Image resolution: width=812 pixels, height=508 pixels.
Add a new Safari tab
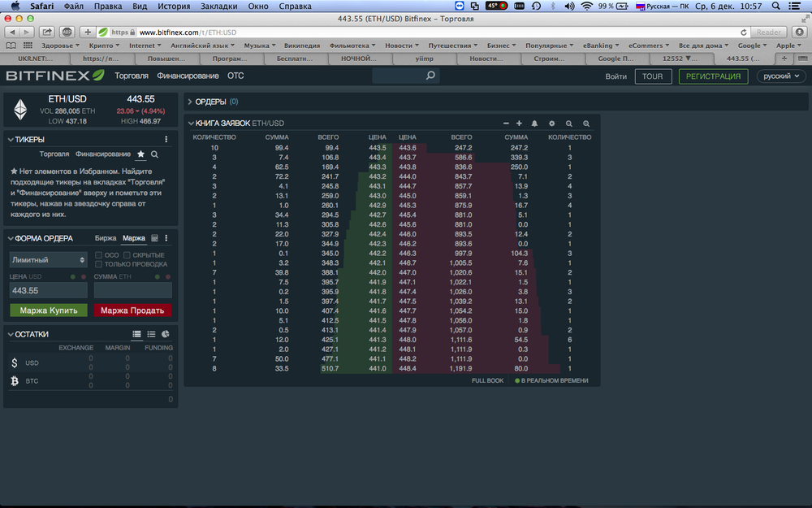(784, 59)
